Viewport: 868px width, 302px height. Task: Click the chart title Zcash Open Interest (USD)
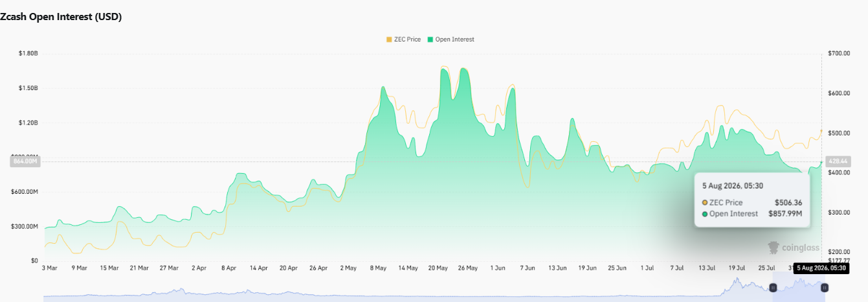(x=61, y=17)
